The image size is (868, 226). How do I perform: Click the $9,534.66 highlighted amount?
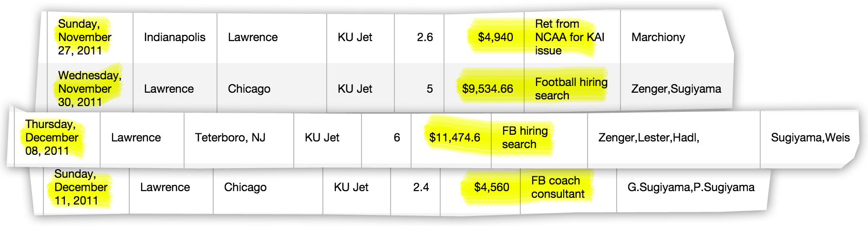(x=487, y=89)
